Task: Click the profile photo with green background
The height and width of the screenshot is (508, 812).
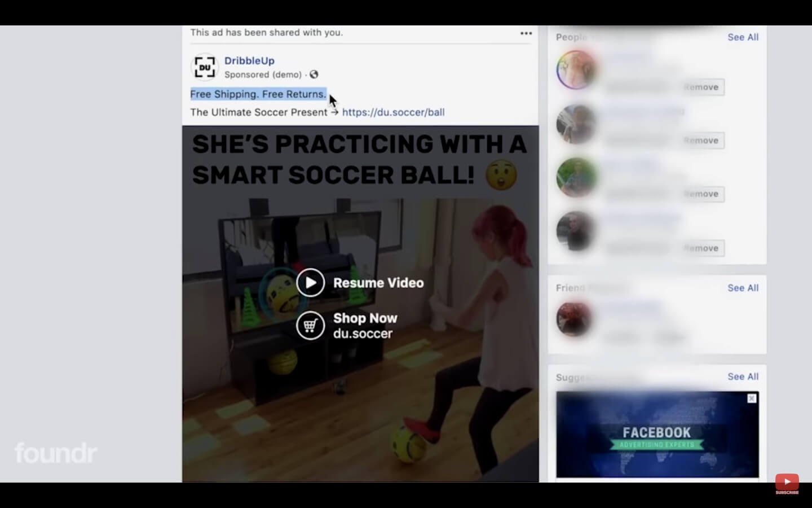Action: click(x=576, y=177)
